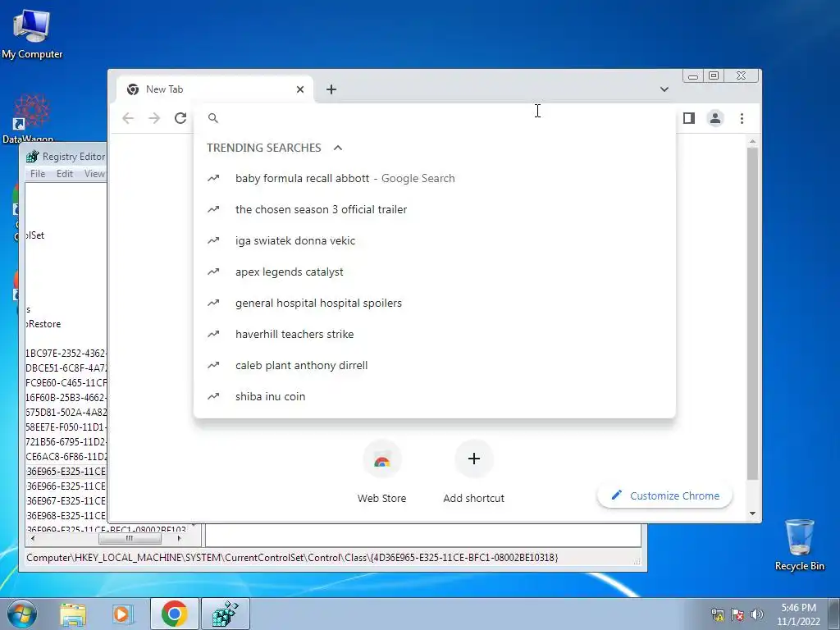Click Chrome page vertical scrollbar thumb
Viewport: 840px width, 630px height.
tap(752, 313)
